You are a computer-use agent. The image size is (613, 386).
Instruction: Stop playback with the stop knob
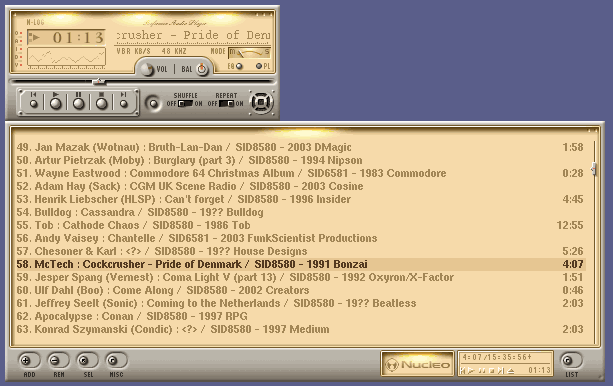102,104
